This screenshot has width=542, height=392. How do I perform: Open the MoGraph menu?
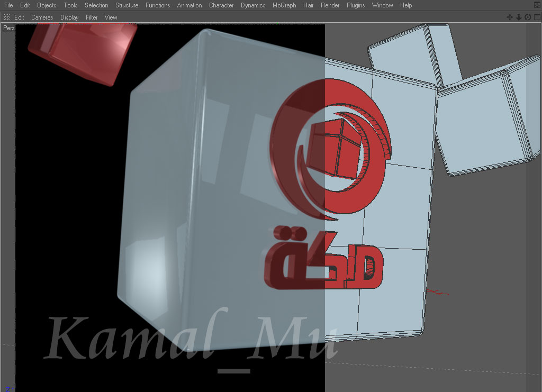(284, 5)
